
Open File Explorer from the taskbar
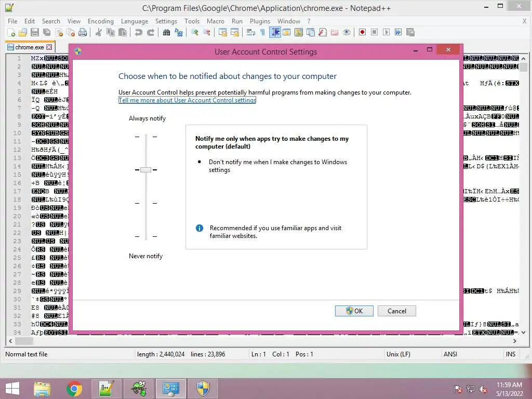point(42,389)
